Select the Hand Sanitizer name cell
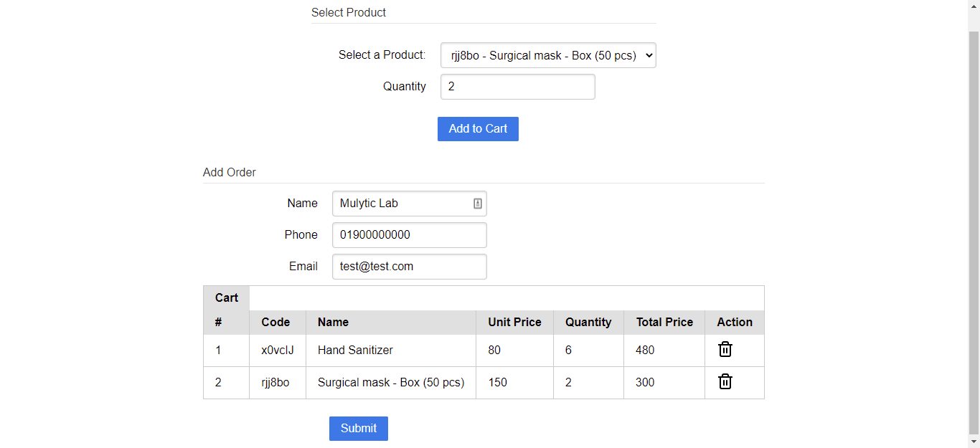The height and width of the screenshot is (448, 980). point(355,351)
